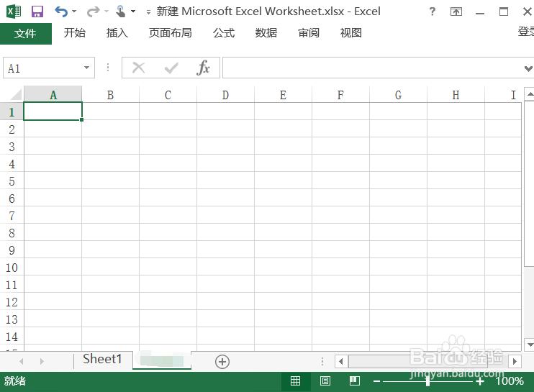534x392 pixels.
Task: Switch to Page Break Preview icon
Action: [355, 380]
